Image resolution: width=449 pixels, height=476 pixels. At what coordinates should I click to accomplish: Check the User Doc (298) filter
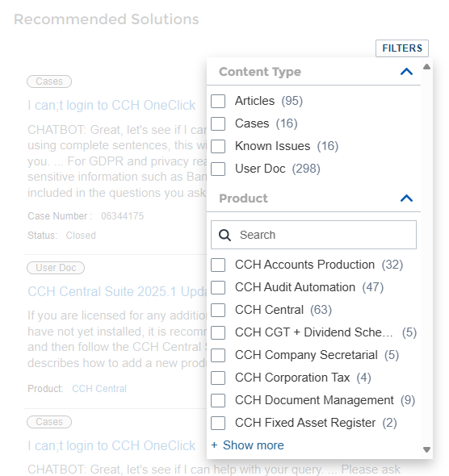(x=218, y=169)
